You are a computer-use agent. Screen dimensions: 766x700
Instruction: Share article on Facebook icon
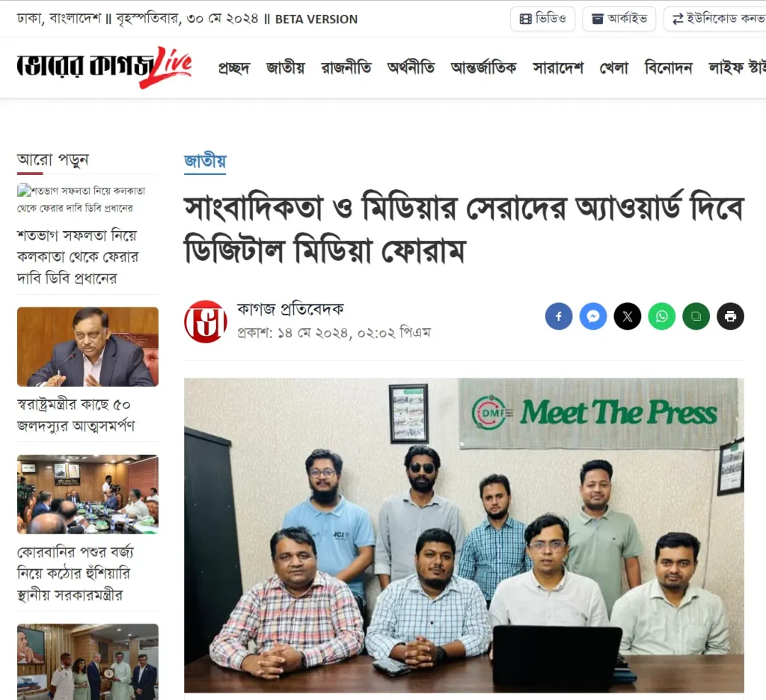point(559,316)
